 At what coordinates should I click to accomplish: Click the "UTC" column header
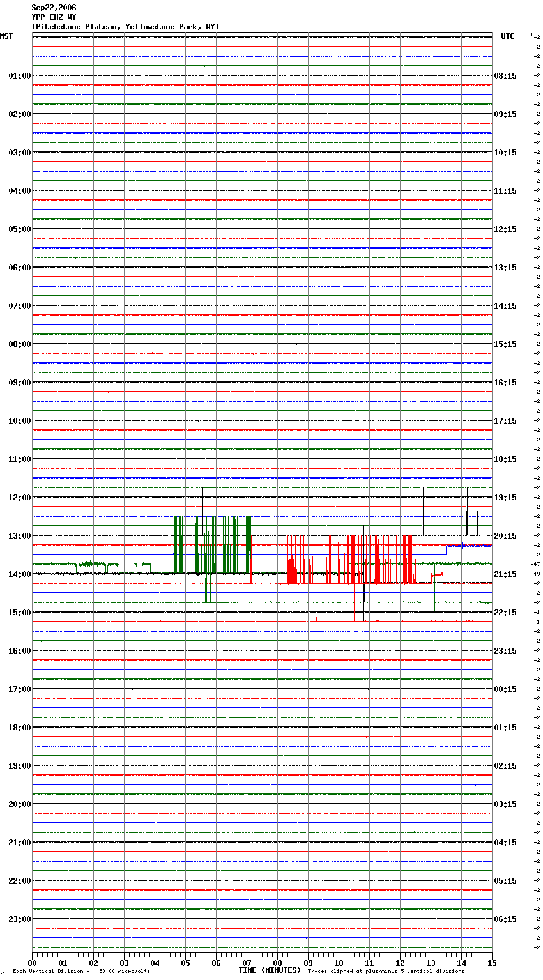point(508,36)
